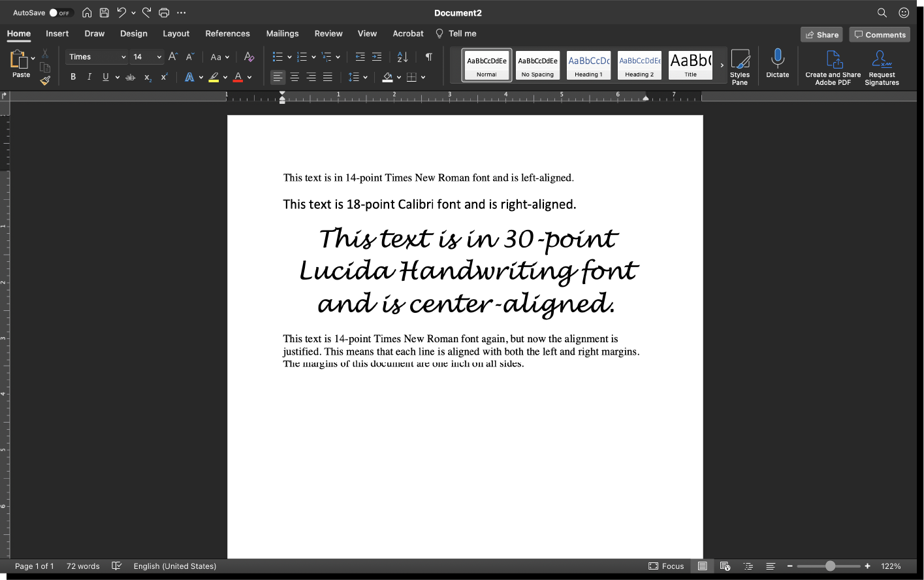
Task: Show paragraph marks with the pilcrow icon
Action: click(428, 57)
